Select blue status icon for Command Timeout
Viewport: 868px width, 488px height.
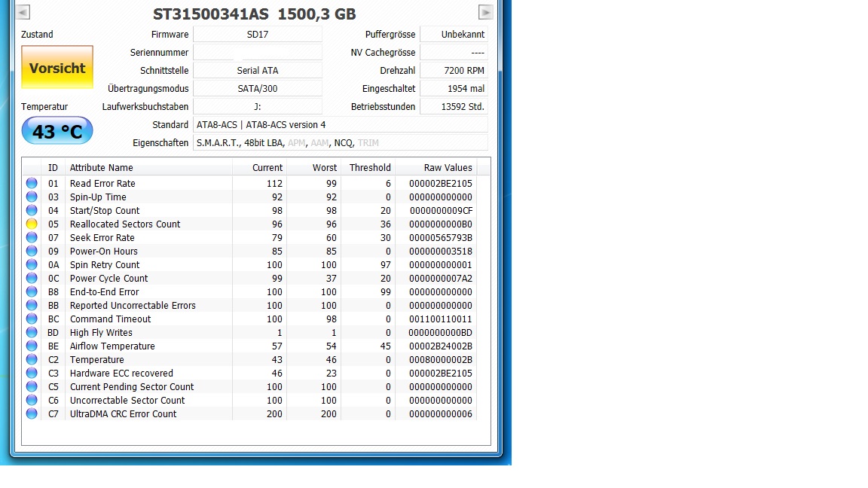32,319
